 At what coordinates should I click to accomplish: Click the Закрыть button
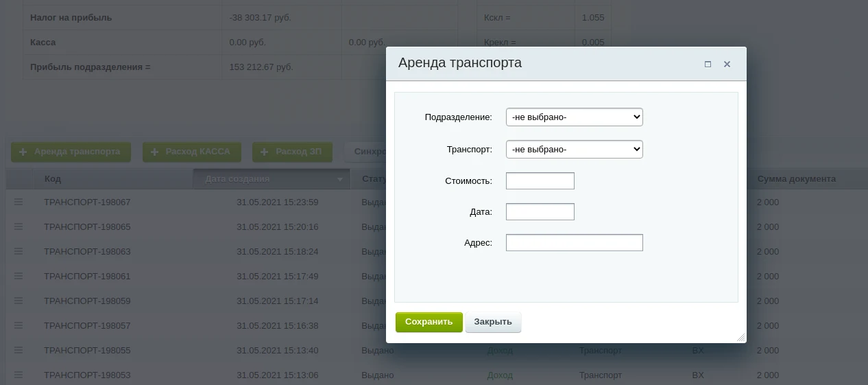click(x=493, y=322)
